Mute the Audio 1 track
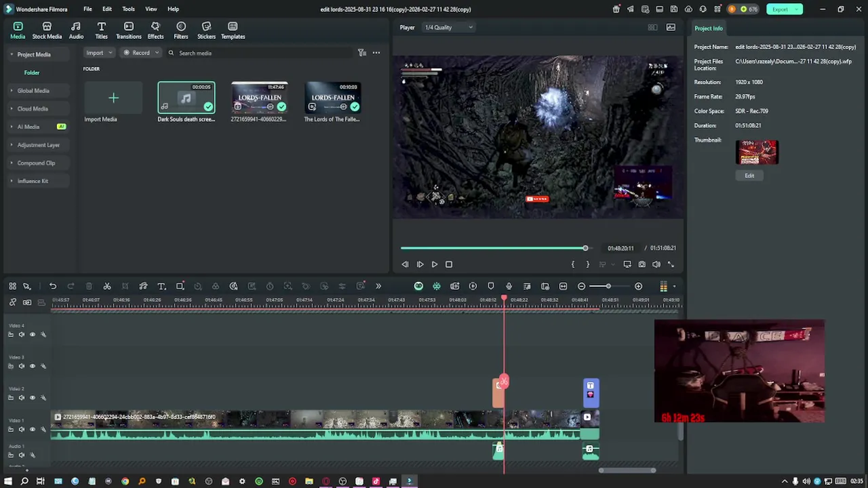The image size is (868, 488). [21, 455]
